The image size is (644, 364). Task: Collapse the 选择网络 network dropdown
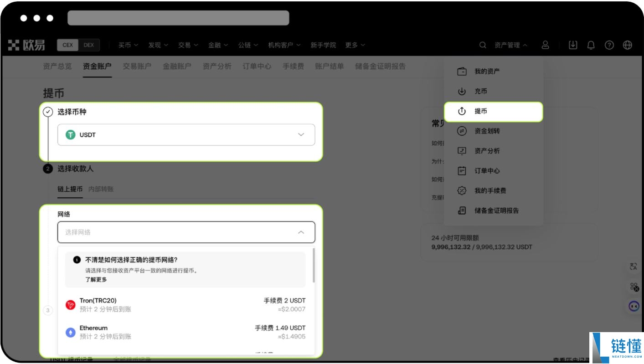[x=186, y=232]
